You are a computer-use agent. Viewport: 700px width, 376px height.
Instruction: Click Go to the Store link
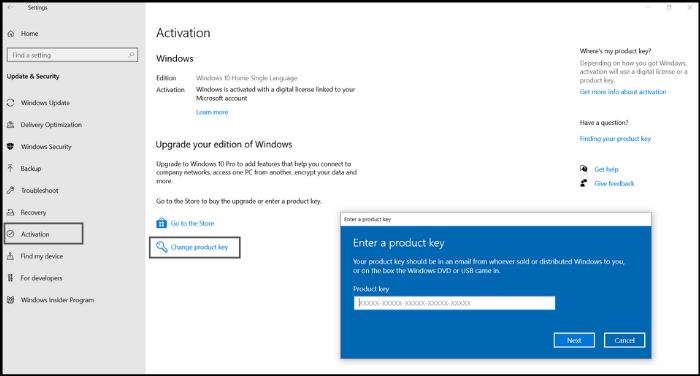coord(192,223)
